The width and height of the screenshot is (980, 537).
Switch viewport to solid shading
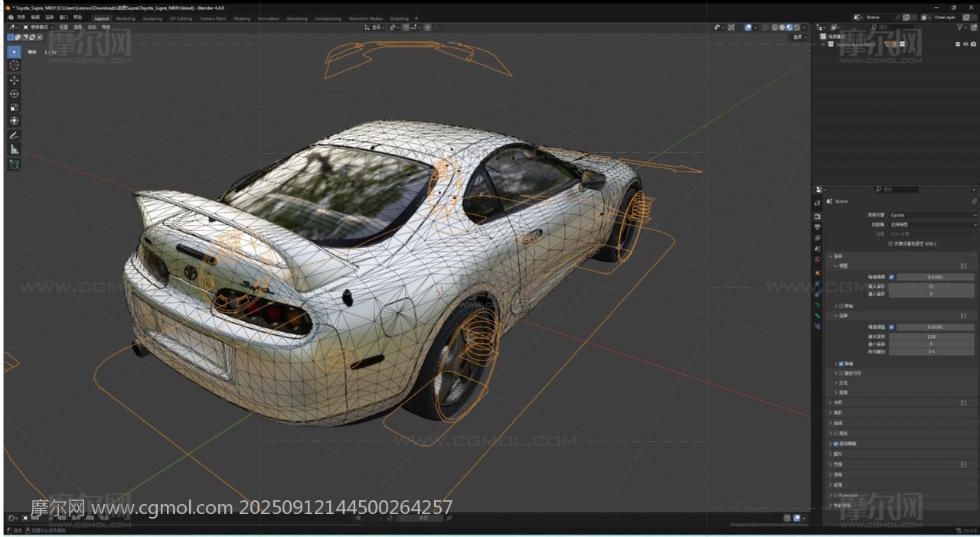point(782,27)
